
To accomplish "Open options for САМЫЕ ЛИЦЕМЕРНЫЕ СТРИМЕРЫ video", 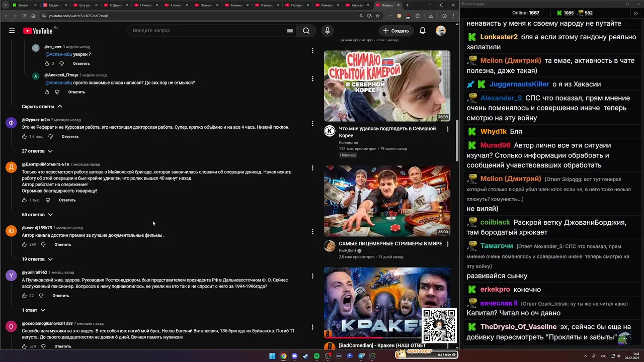I will (x=447, y=244).
